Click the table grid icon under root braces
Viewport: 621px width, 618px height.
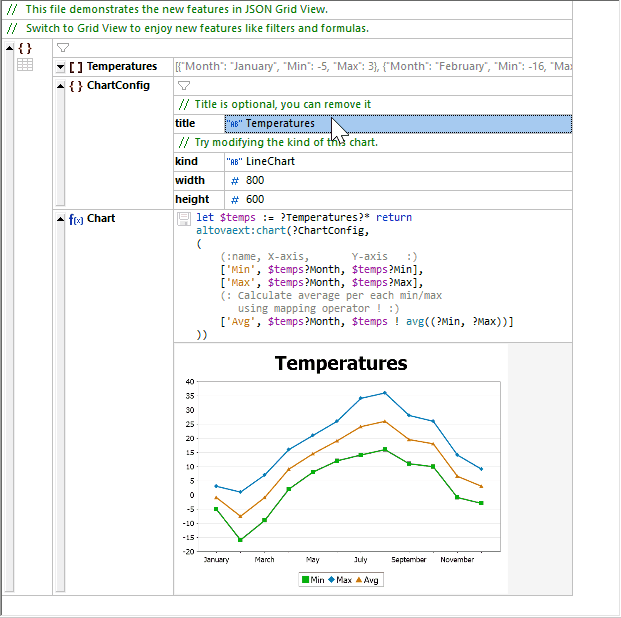(25, 65)
